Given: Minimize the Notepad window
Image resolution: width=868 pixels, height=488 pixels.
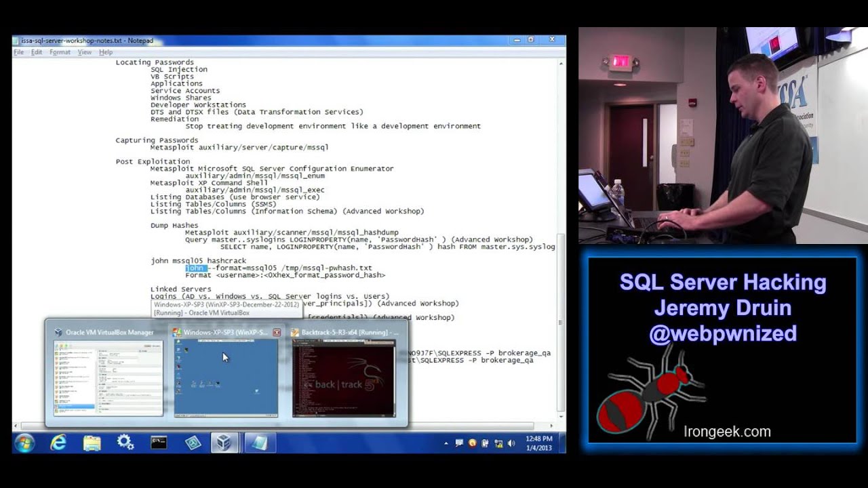Looking at the screenshot, I should (517, 40).
